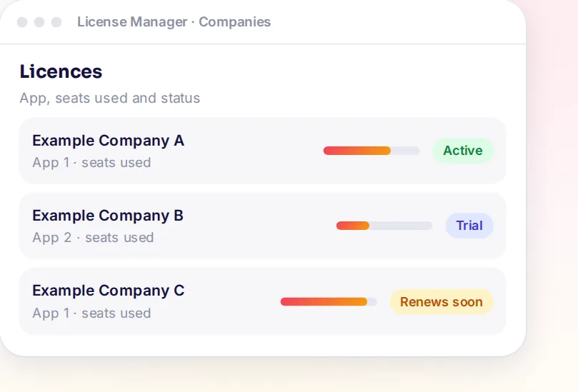This screenshot has height=392, width=578.
Task: Click the 'License Manager · Companies' window title
Action: 174,21
